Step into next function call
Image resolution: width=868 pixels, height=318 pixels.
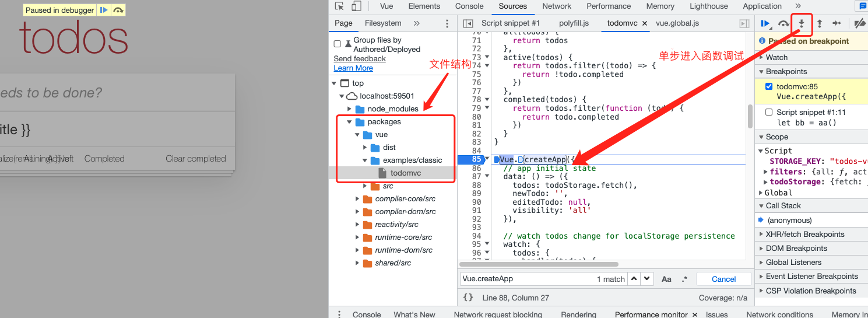click(x=802, y=23)
